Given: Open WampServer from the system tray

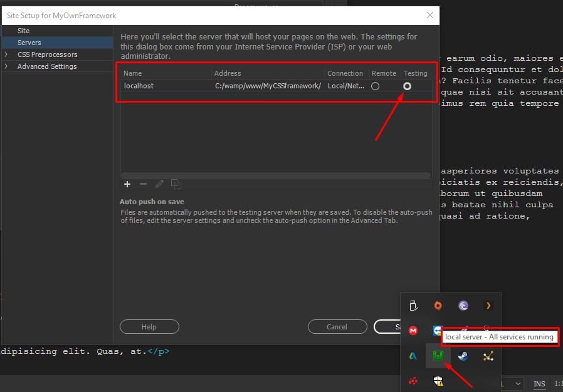Looking at the screenshot, I should [438, 356].
